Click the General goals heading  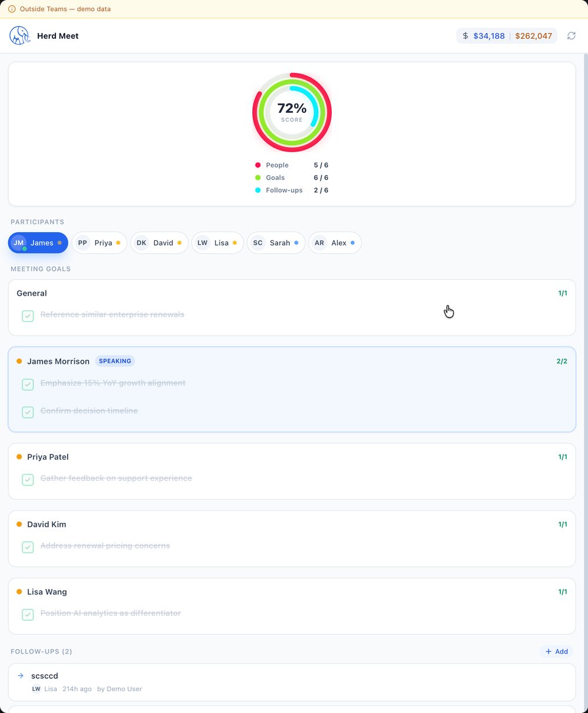(32, 293)
